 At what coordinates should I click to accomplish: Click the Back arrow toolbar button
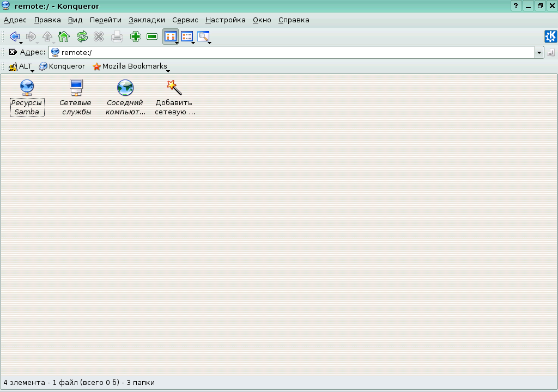tap(14, 36)
